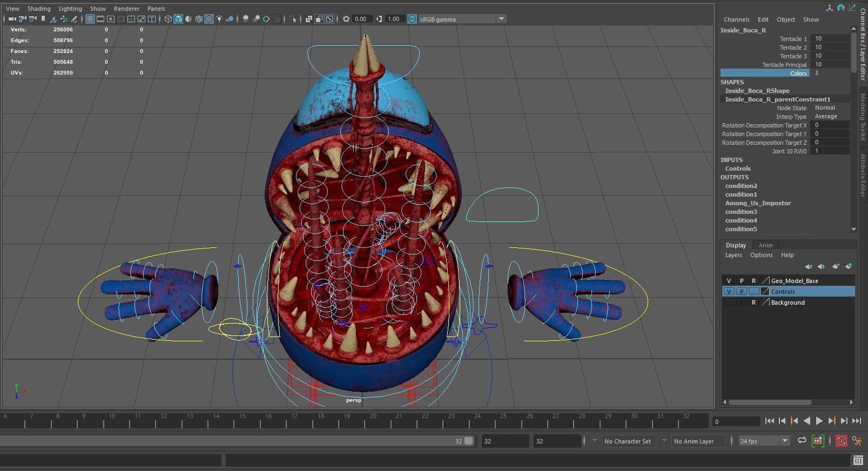Toggle Use All Lights bulb icon
This screenshot has height=471, width=868.
tap(219, 19)
